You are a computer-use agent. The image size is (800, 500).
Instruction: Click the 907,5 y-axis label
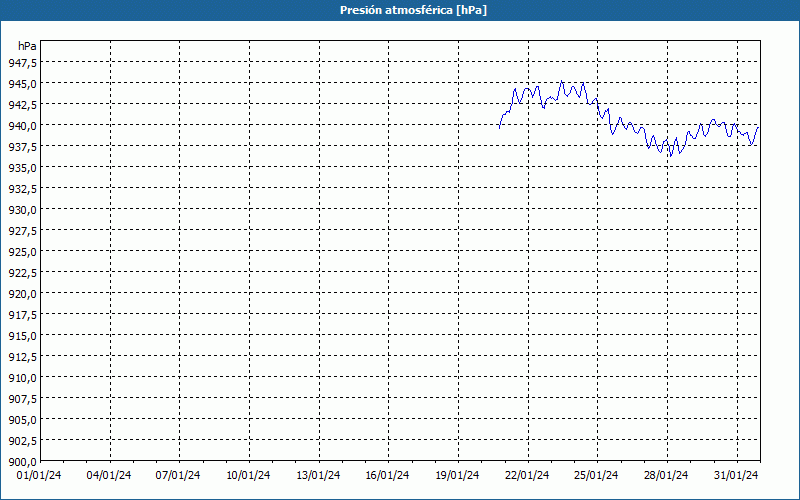(x=22, y=398)
